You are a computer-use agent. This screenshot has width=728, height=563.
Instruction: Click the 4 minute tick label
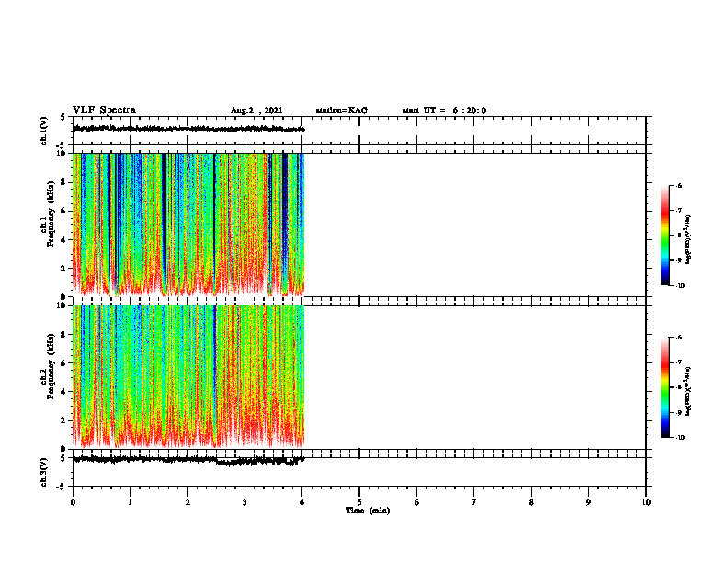302,502
